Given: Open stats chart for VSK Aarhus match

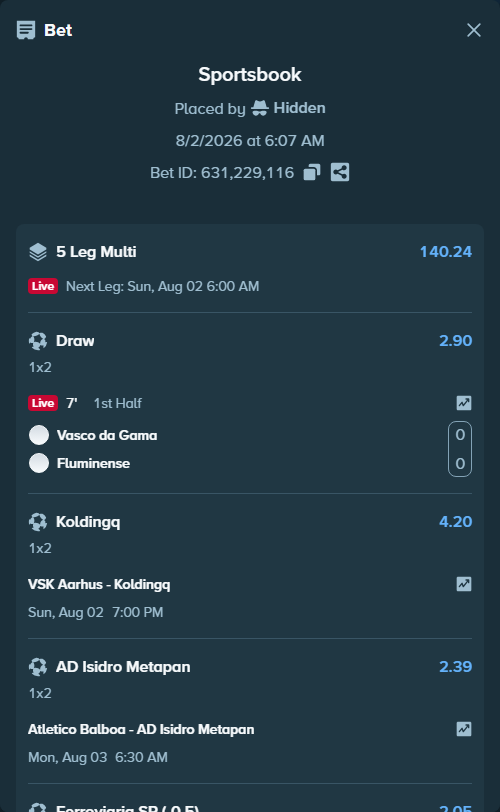Looking at the screenshot, I should (464, 584).
